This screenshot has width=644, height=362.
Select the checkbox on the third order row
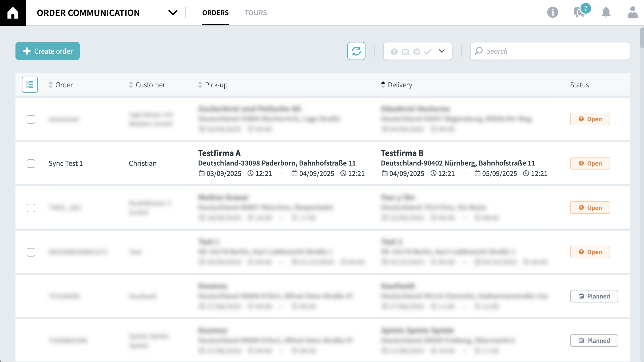click(31, 208)
